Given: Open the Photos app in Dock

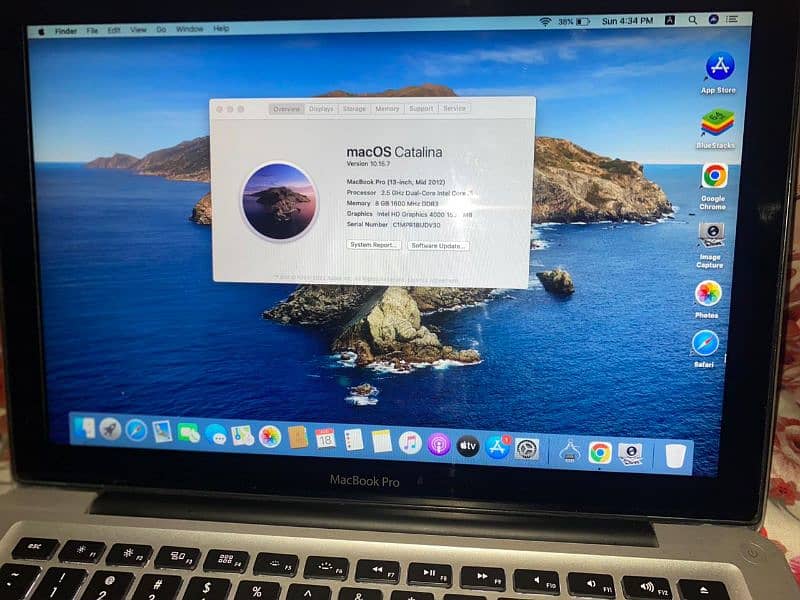Looking at the screenshot, I should click(269, 436).
